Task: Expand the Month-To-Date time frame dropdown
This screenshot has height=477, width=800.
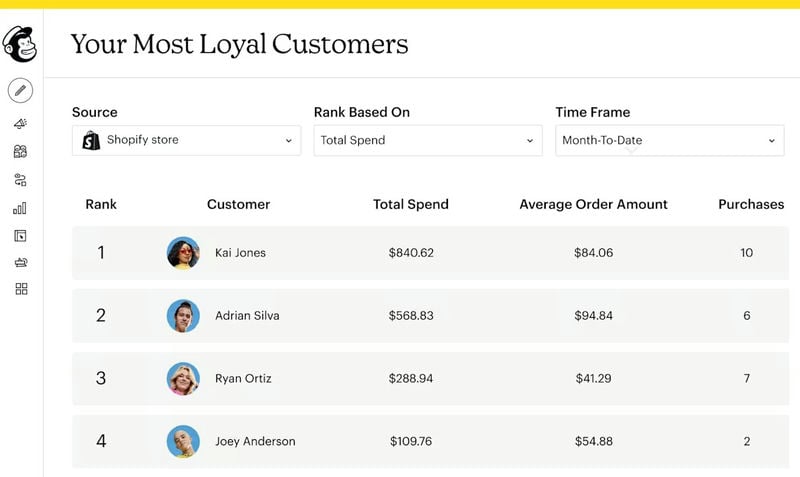Action: [669, 140]
